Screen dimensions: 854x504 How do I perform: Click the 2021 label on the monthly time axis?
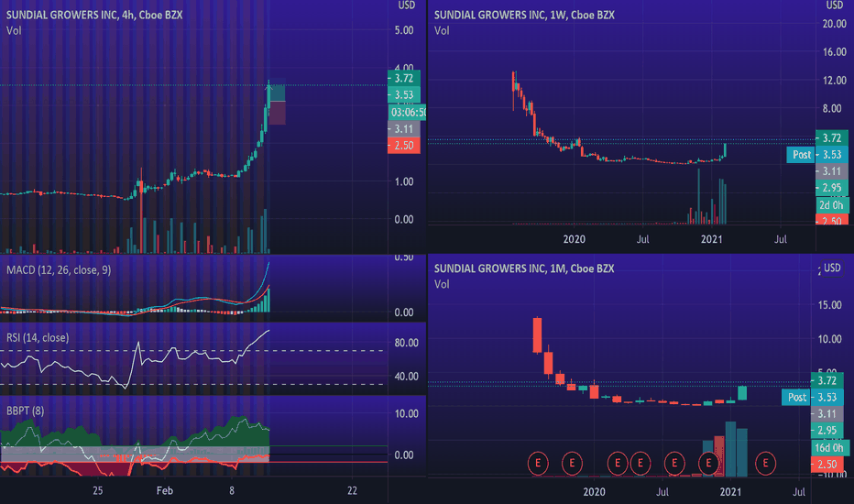click(730, 492)
